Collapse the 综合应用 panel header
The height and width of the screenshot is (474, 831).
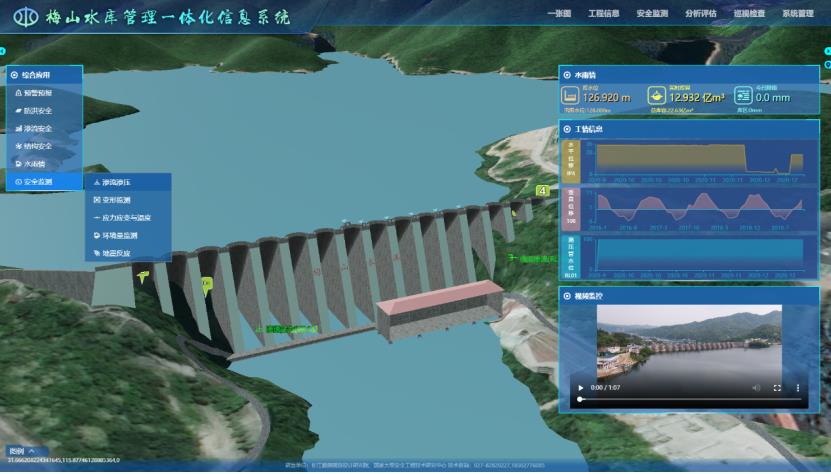coord(45,75)
